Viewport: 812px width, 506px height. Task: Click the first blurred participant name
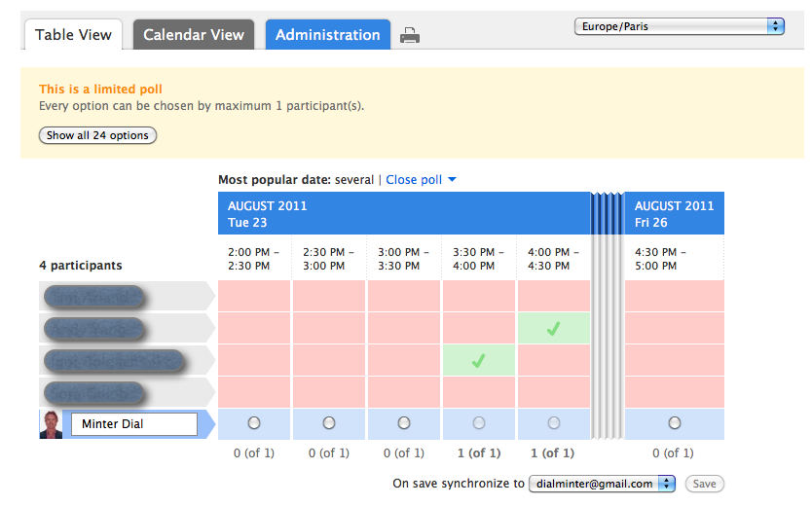coord(93,297)
